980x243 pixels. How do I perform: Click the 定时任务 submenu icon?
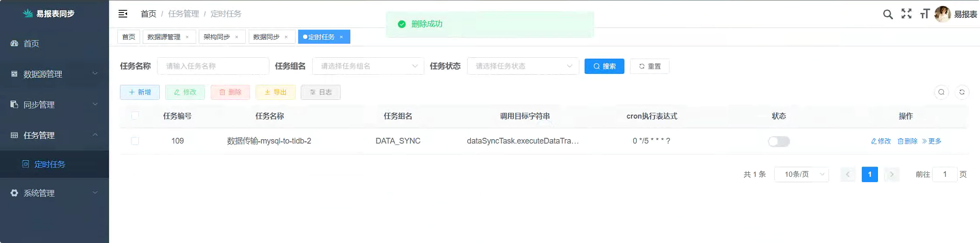26,164
